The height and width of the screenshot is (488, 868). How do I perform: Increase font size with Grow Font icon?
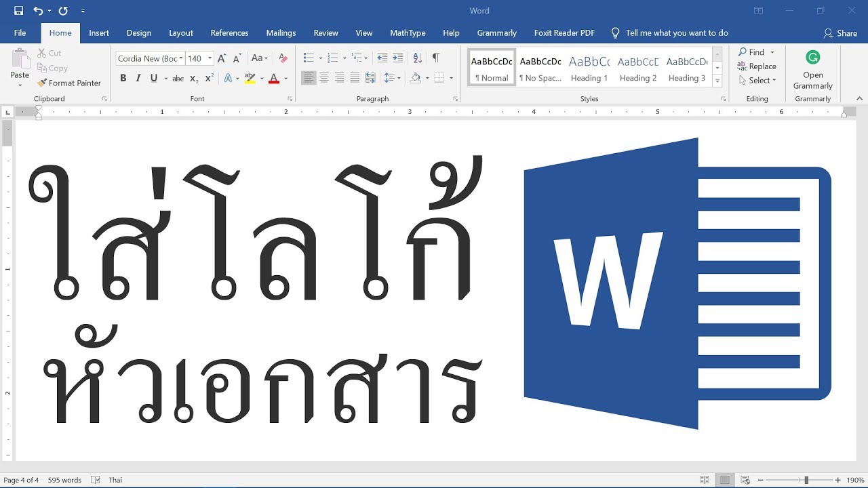pos(222,58)
